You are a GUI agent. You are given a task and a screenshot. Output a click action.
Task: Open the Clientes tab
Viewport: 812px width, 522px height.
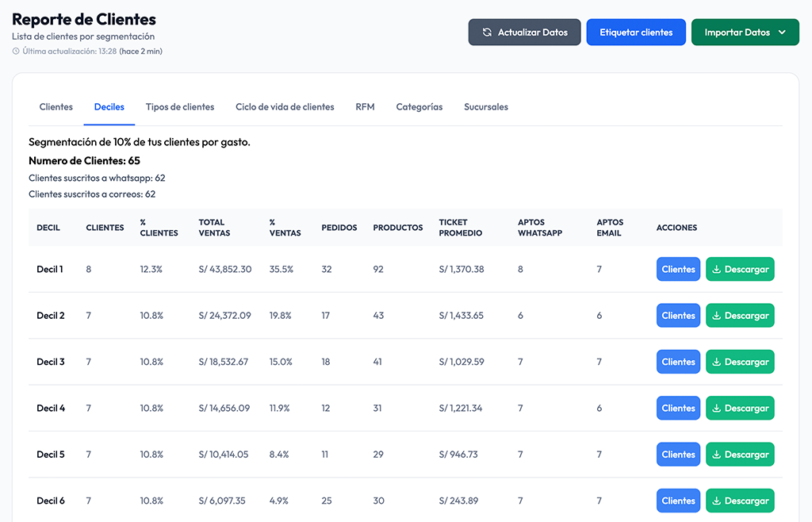56,107
